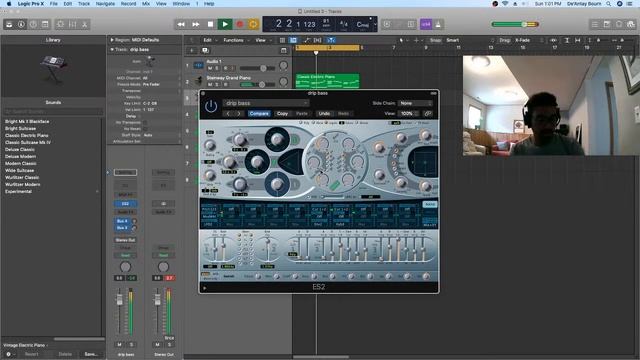Collapse the Track drip bass triangle

tap(111, 49)
